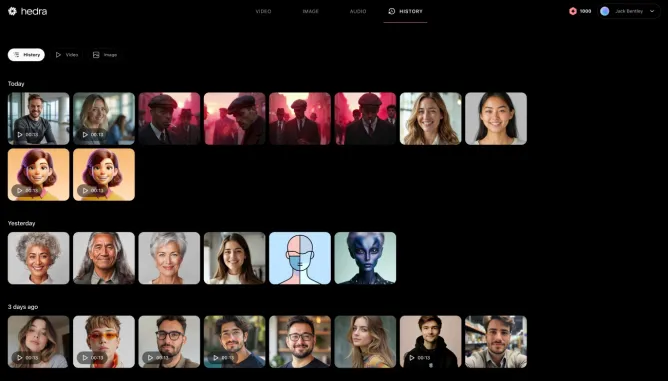This screenshot has width=668, height=381.
Task: Click the user avatar circle
Action: click(x=605, y=11)
